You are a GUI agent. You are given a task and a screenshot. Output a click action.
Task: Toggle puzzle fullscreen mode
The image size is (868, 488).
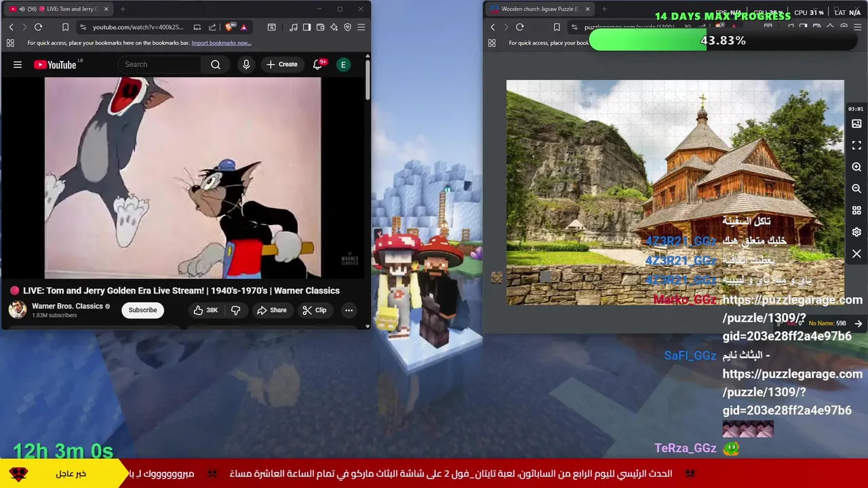click(856, 146)
